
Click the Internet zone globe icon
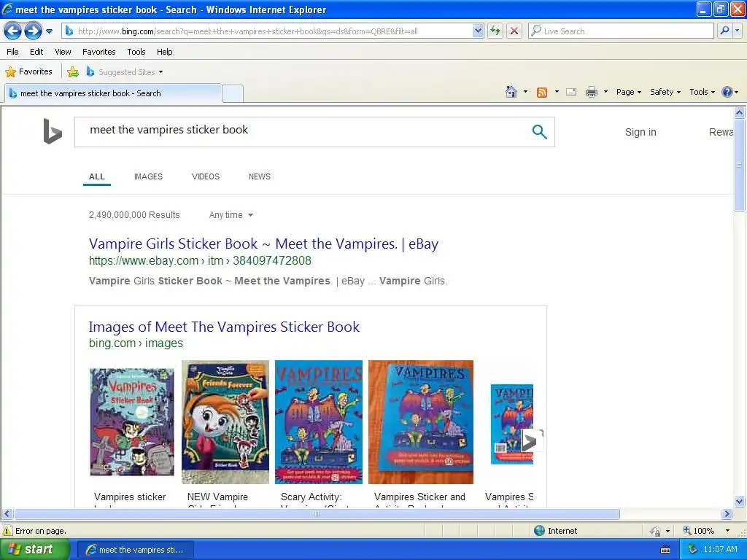539,531
